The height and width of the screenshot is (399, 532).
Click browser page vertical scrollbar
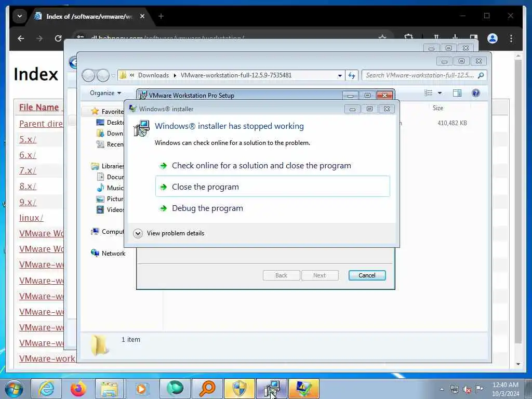[518, 202]
